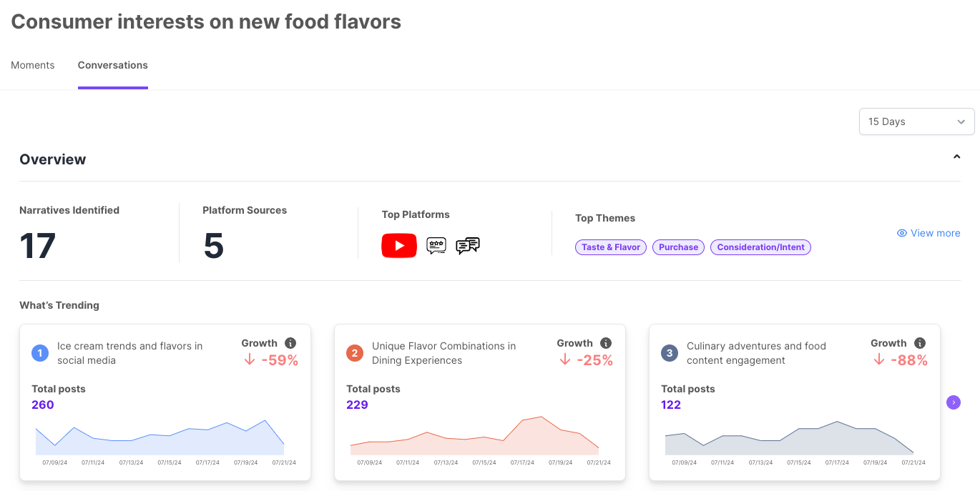Click the ice cream trends line chart

tap(160, 437)
